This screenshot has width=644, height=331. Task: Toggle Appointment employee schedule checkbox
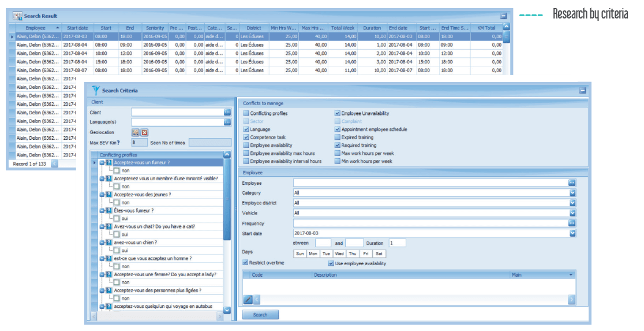[x=338, y=129]
